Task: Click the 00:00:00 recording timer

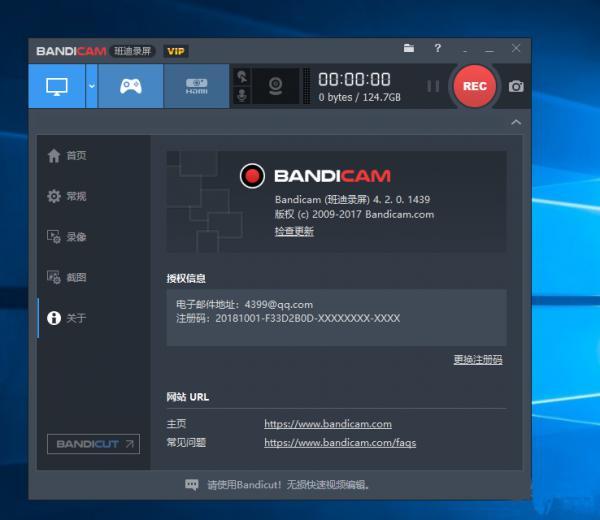Action: pos(354,80)
